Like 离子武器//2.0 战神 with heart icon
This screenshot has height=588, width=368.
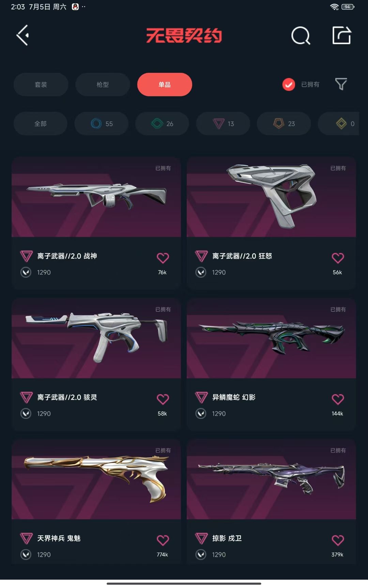coord(163,258)
